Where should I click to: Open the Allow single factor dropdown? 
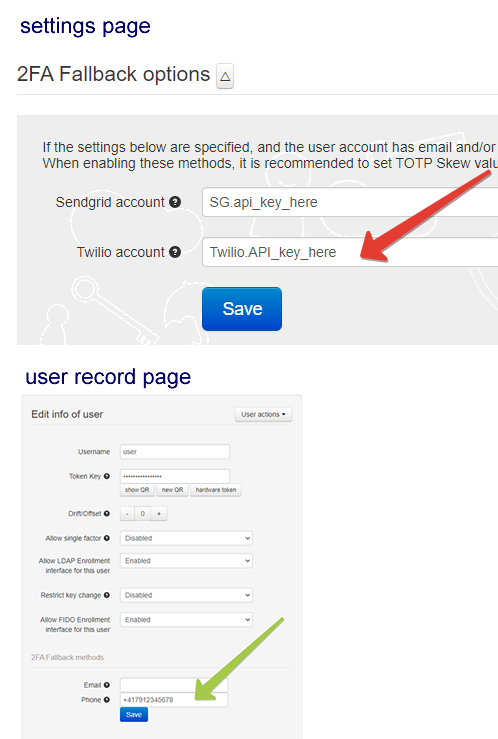[x=186, y=538]
